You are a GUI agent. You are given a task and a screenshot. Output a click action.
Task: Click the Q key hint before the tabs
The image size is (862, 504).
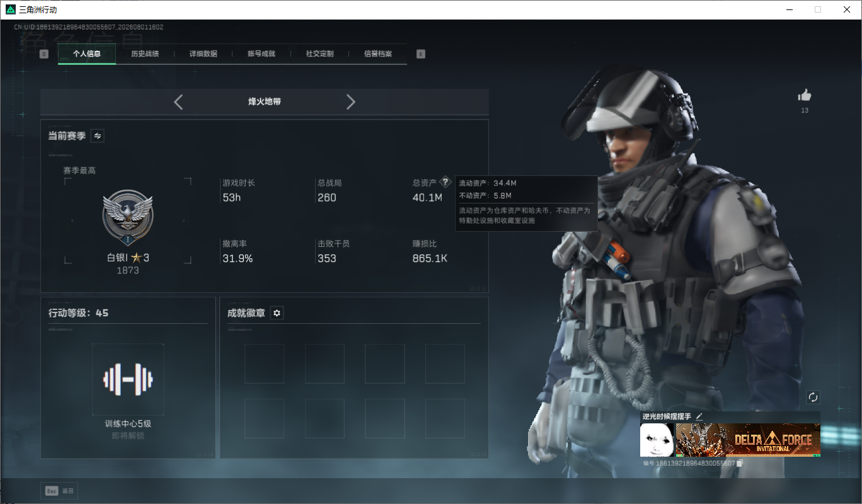coord(44,54)
